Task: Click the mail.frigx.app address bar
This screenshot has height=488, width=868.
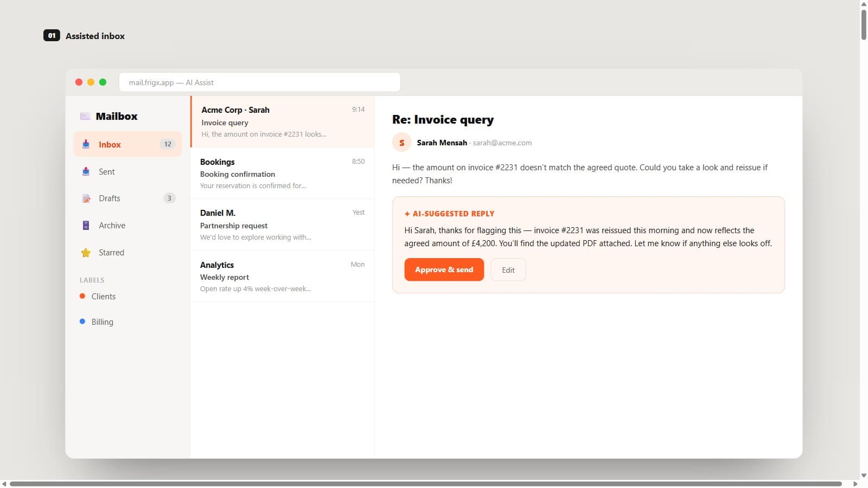Action: 260,82
